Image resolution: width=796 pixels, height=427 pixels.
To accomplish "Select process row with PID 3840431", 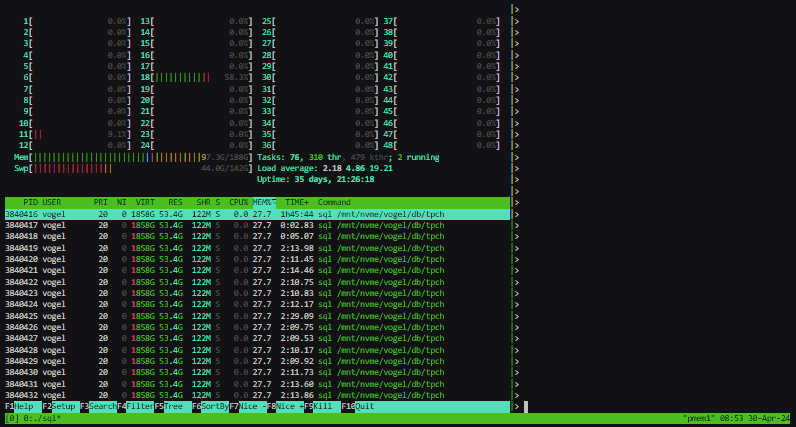I will 257,384.
